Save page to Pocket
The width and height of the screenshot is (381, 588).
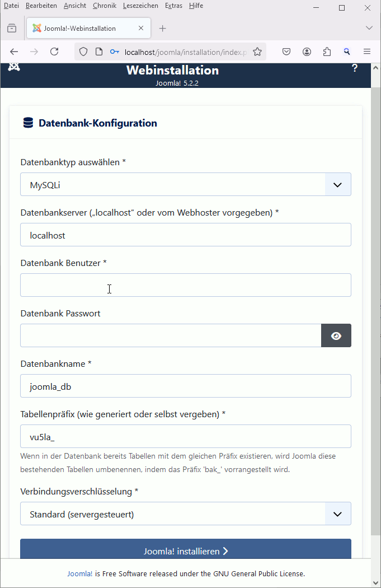click(x=286, y=52)
